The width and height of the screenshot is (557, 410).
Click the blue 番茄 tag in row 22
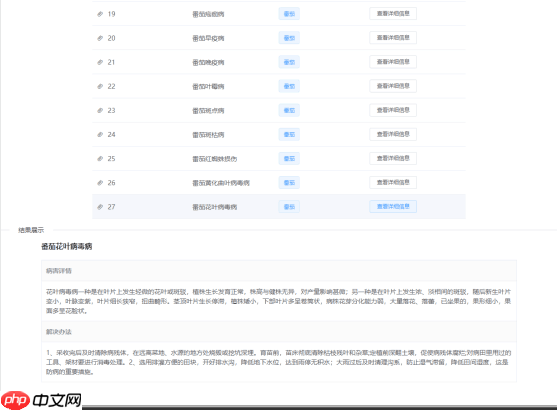(289, 86)
